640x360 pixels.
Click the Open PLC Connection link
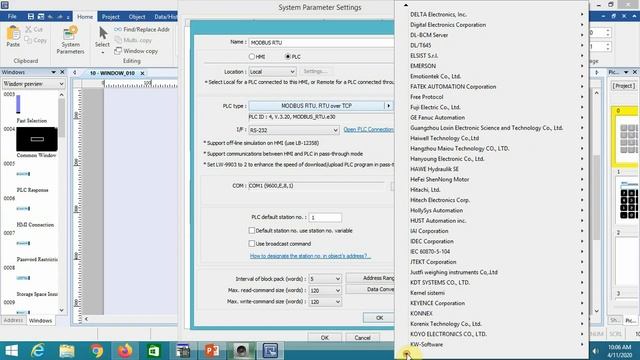click(369, 129)
